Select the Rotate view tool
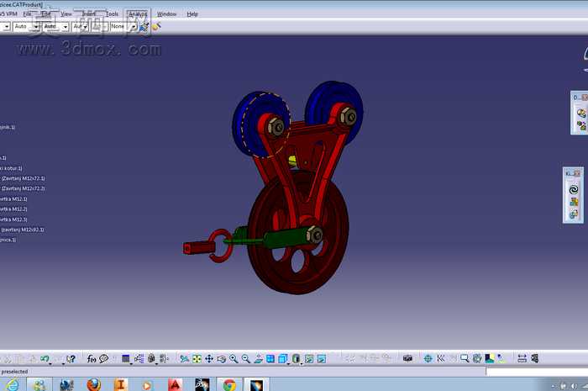Screen dimensions: 588x391 (x=221, y=359)
